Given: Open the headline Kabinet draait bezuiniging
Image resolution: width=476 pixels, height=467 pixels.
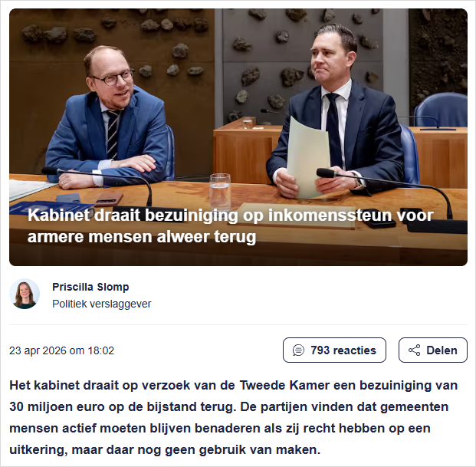Looking at the screenshot, I should 230,226.
